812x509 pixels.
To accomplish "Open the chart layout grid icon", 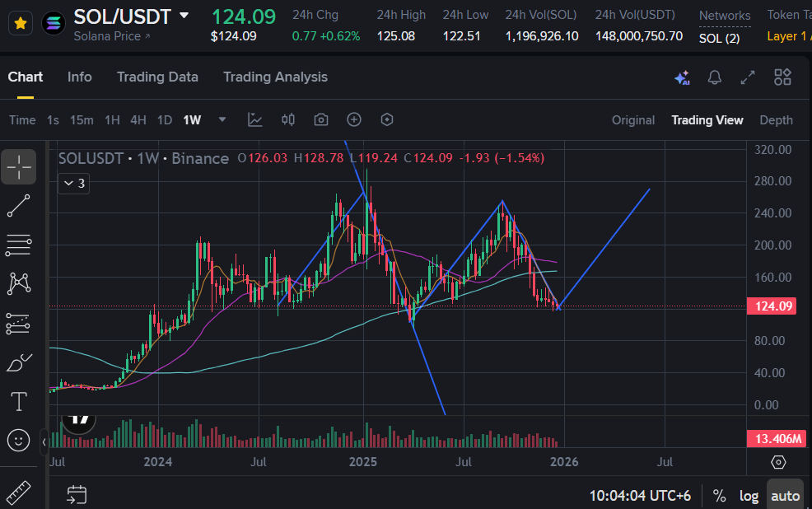I will point(782,77).
